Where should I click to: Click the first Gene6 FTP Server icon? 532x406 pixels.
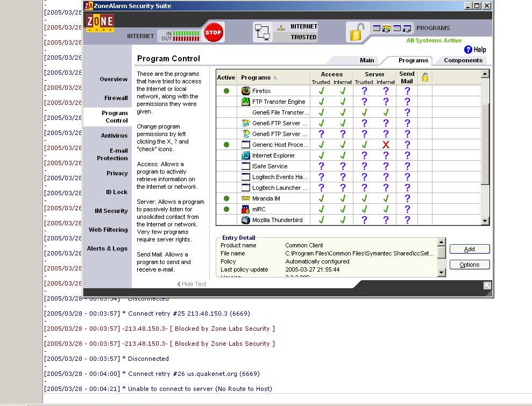click(x=246, y=123)
